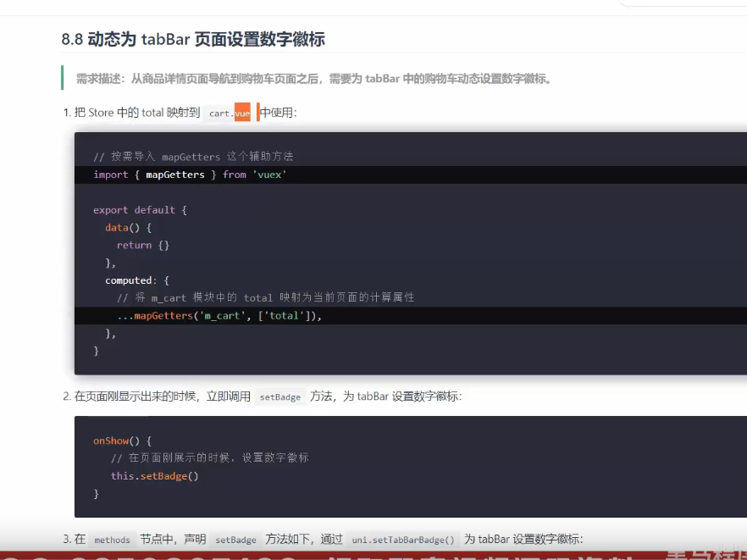Click the code line "data() {"
This screenshot has width=747, height=560.
click(128, 227)
